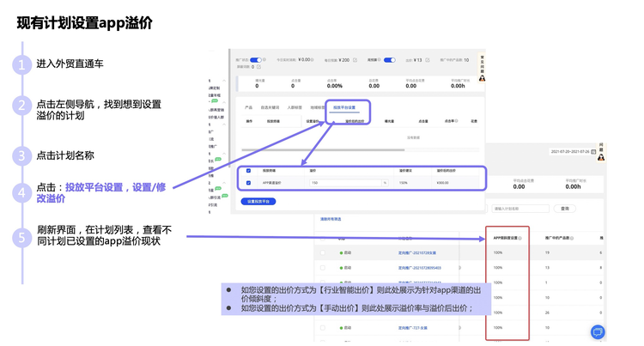Screen dimensions: 644x346
Task: Check the APP渠道溢价 row checkbox
Action: (249, 183)
